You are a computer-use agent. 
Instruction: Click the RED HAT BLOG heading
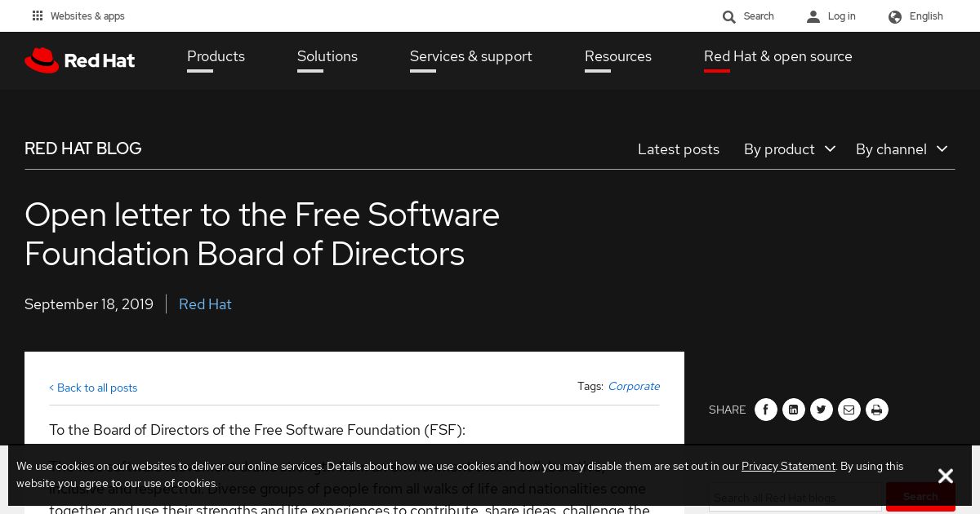83,148
